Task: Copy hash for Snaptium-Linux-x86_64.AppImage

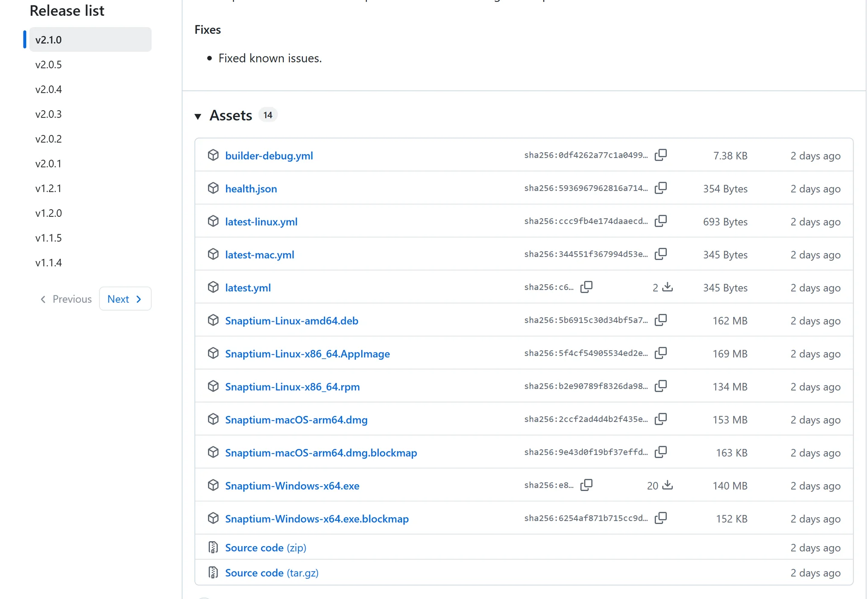Action: (660, 353)
